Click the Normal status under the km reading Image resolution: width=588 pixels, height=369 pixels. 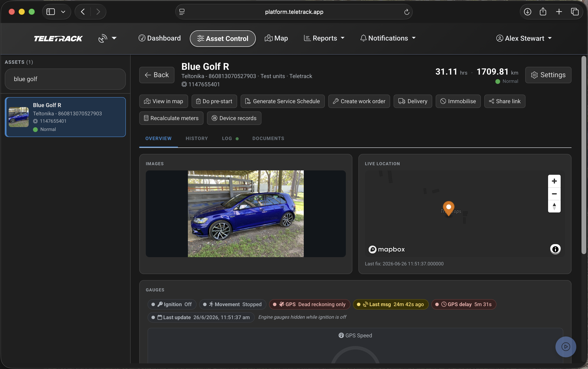pos(507,81)
